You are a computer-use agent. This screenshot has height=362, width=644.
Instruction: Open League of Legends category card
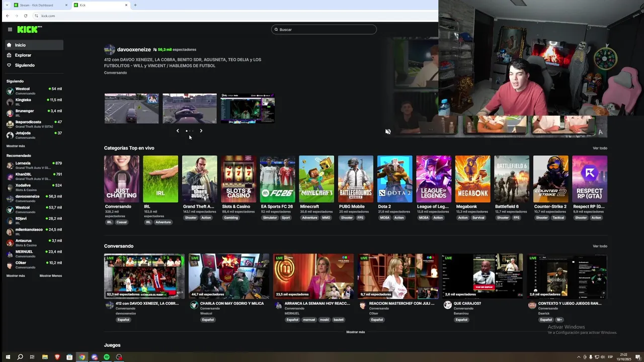(434, 179)
